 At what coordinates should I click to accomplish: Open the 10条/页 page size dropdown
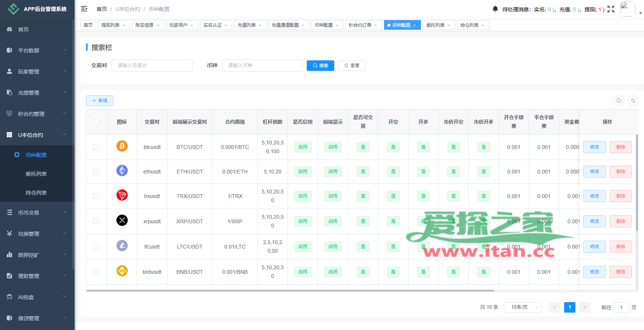point(522,307)
